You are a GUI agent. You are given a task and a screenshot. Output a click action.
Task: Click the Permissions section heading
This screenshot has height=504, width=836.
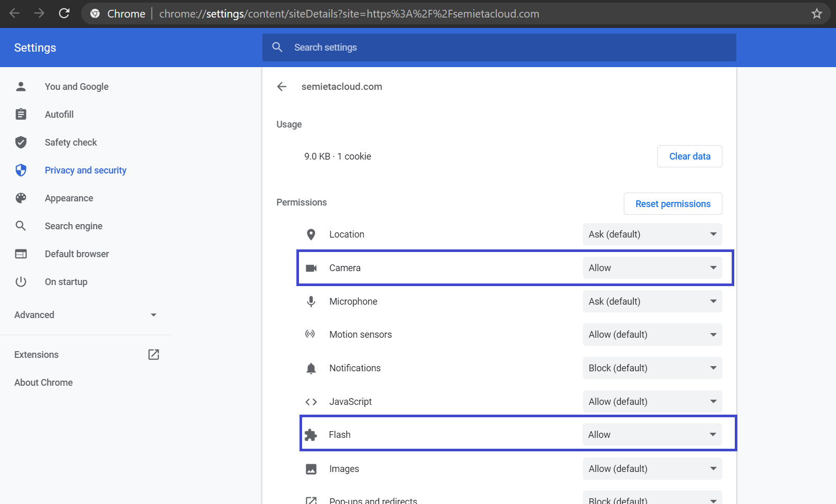302,202
